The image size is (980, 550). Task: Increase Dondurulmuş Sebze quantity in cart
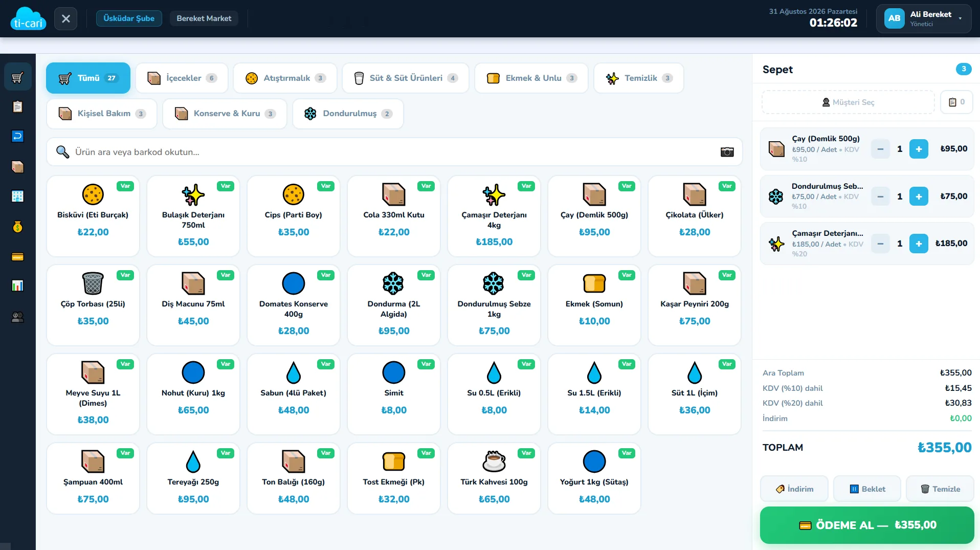(x=919, y=196)
